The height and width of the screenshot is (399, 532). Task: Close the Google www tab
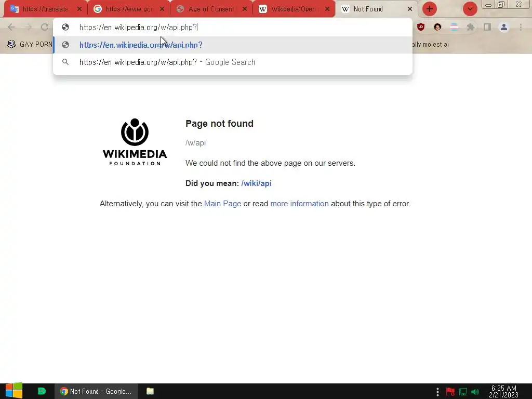tap(162, 9)
